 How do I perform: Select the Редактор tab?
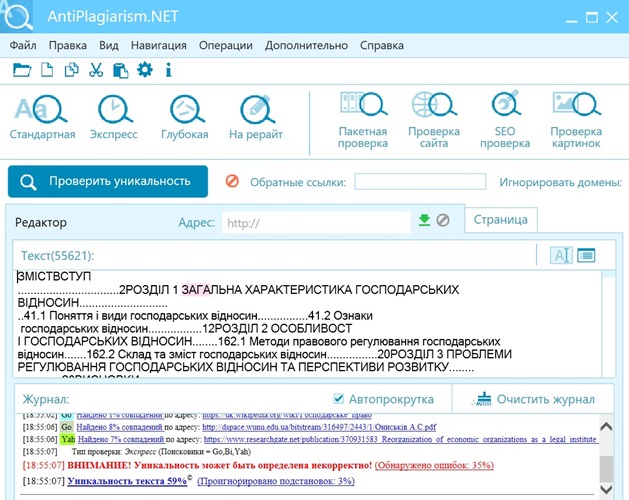[41, 222]
